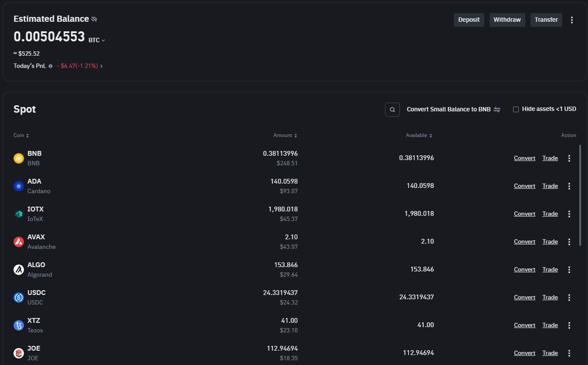The width and height of the screenshot is (588, 365).
Task: Trade BNB from its row
Action: (x=550, y=158)
